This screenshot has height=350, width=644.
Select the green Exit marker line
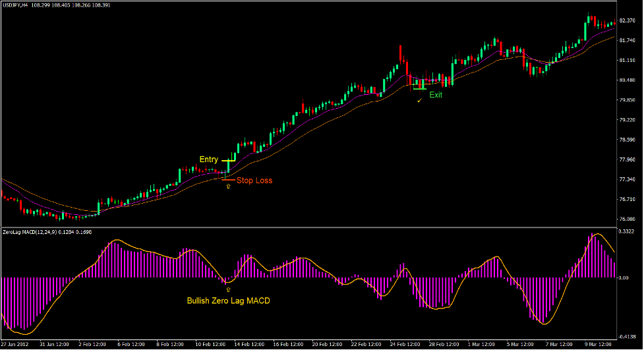point(420,88)
